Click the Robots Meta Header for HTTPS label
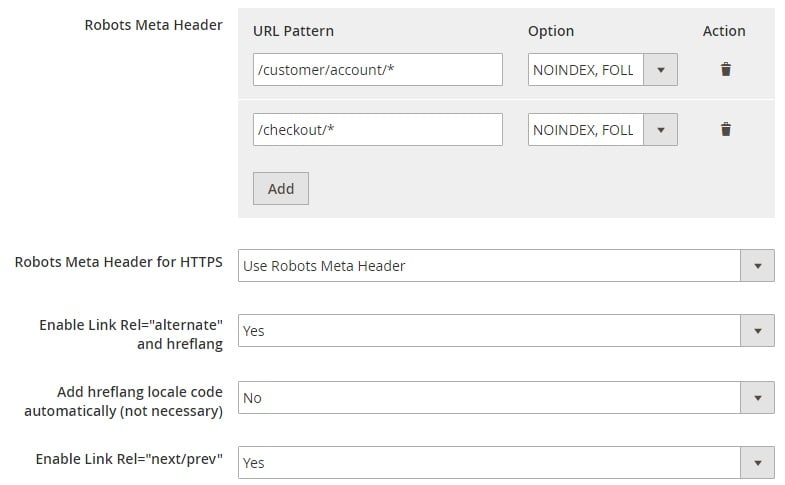Image resolution: width=785 pixels, height=485 pixels. tap(119, 262)
